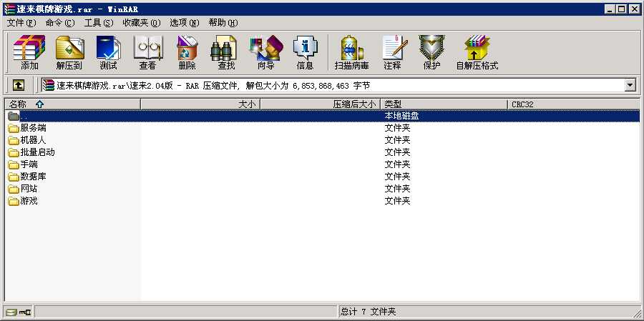Click 自解压格式 (SFX) icon
The image size is (644, 321).
477,52
